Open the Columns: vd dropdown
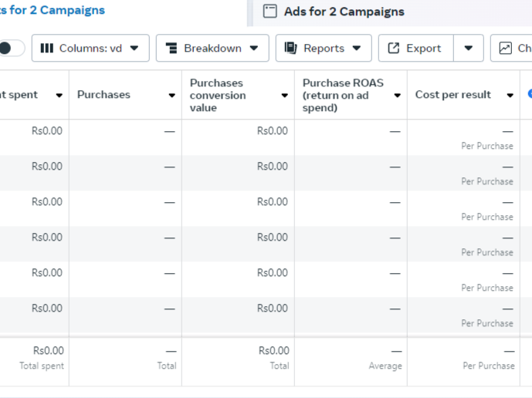 (89, 48)
